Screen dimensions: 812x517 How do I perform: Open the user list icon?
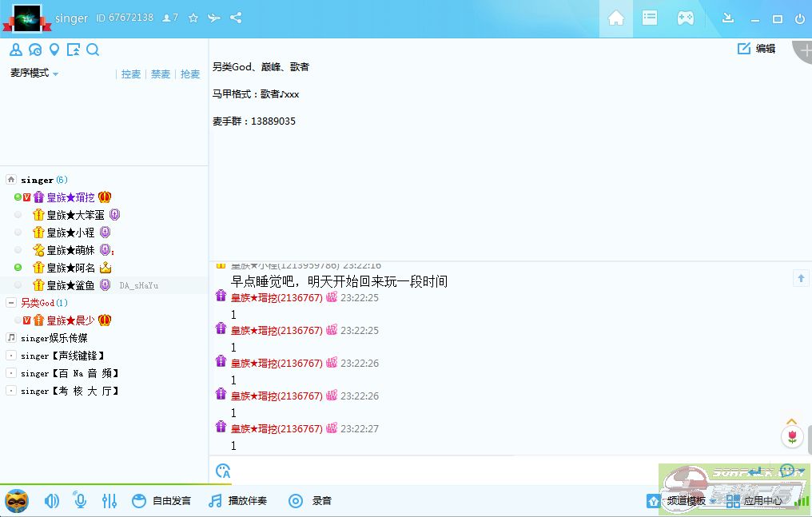pyautogui.click(x=15, y=50)
